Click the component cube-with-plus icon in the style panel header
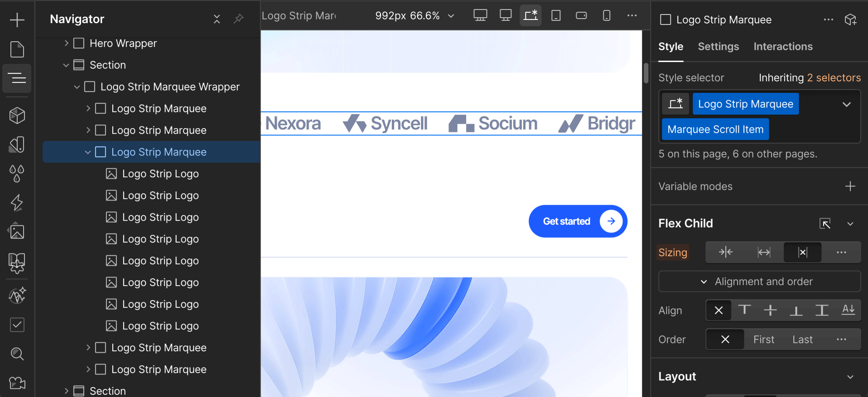The height and width of the screenshot is (397, 868). pyautogui.click(x=850, y=19)
